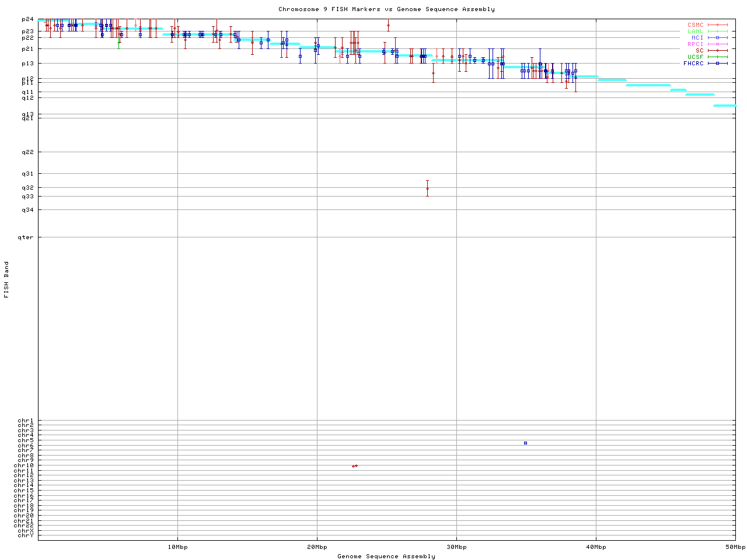
Task: Click the red marker pair on chr10 row
Action: 355,466
